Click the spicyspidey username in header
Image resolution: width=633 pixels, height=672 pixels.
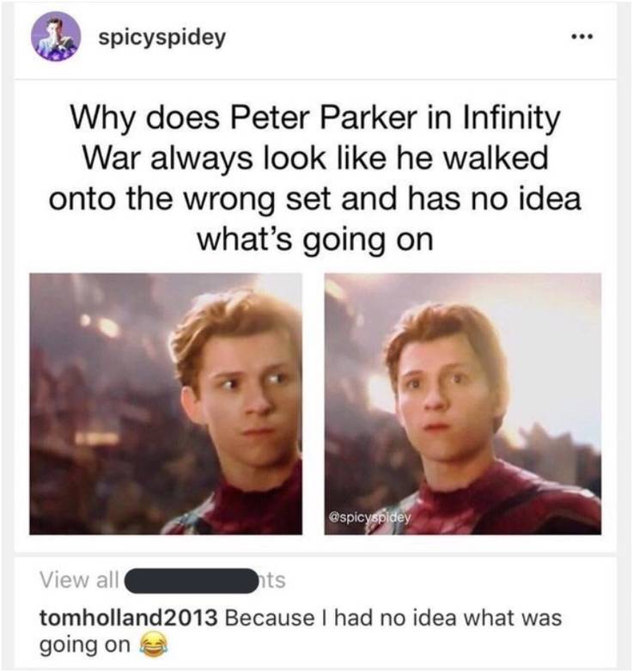tap(163, 39)
